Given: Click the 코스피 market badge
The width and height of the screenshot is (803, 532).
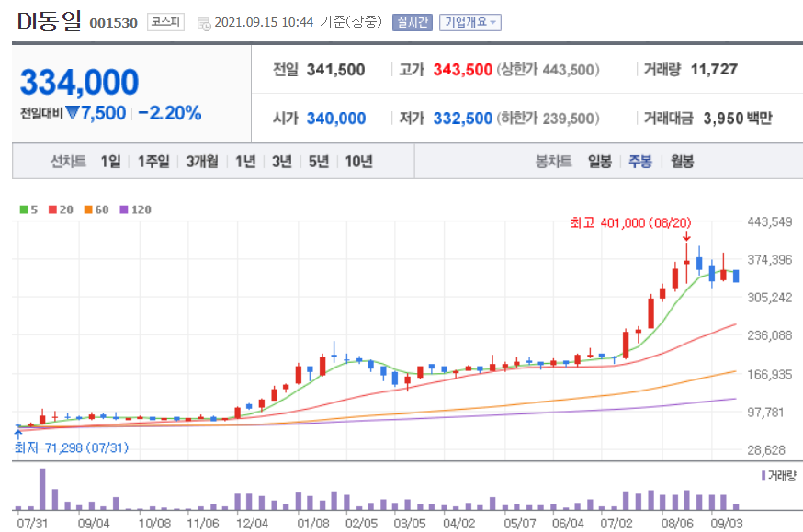Looking at the screenshot, I should tap(165, 22).
